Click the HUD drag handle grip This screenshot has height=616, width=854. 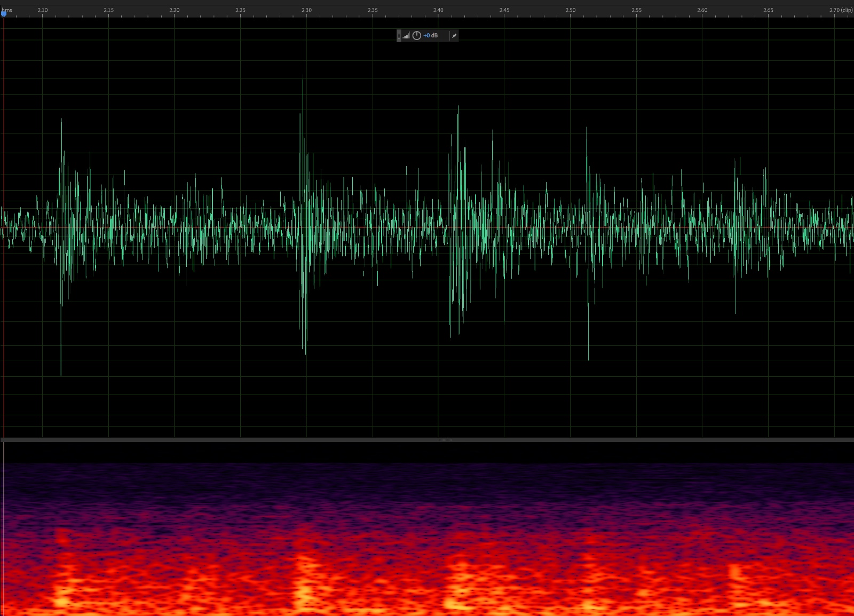coord(399,36)
